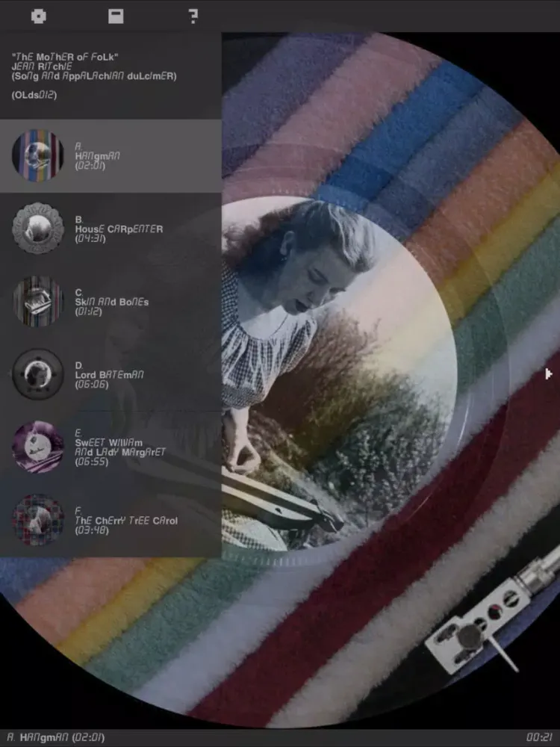Click the Jean Ritchie artist name
Screen dimensions: 560x747
(x=41, y=66)
